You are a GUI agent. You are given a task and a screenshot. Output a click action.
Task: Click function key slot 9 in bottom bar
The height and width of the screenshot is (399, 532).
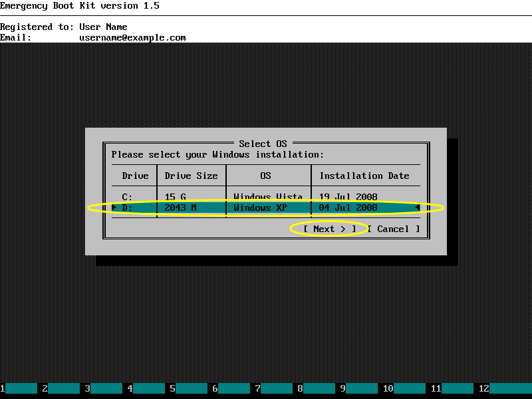[359, 388]
